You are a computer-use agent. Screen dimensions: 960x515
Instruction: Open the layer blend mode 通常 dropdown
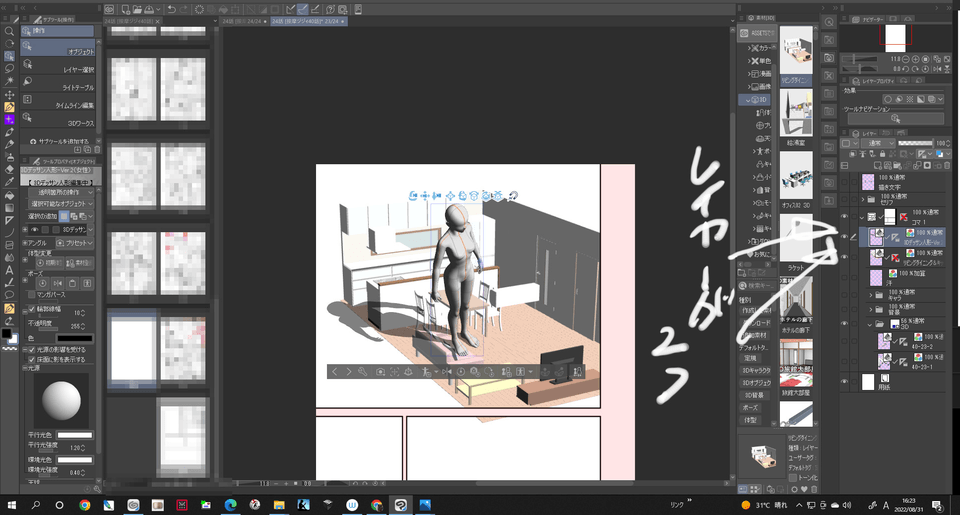pos(879,143)
